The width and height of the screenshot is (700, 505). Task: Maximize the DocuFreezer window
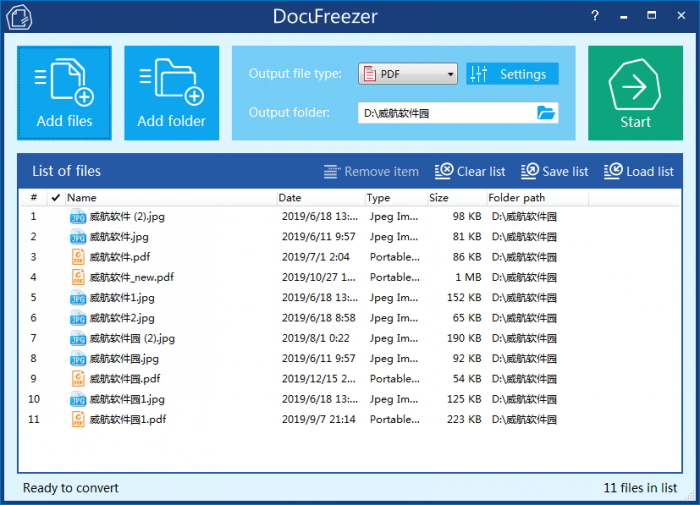coord(652,16)
